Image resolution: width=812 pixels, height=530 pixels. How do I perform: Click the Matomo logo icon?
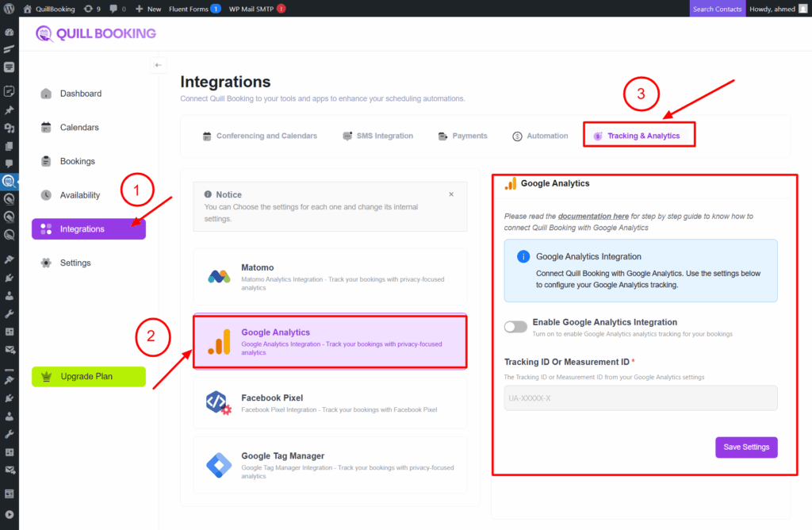click(x=219, y=277)
